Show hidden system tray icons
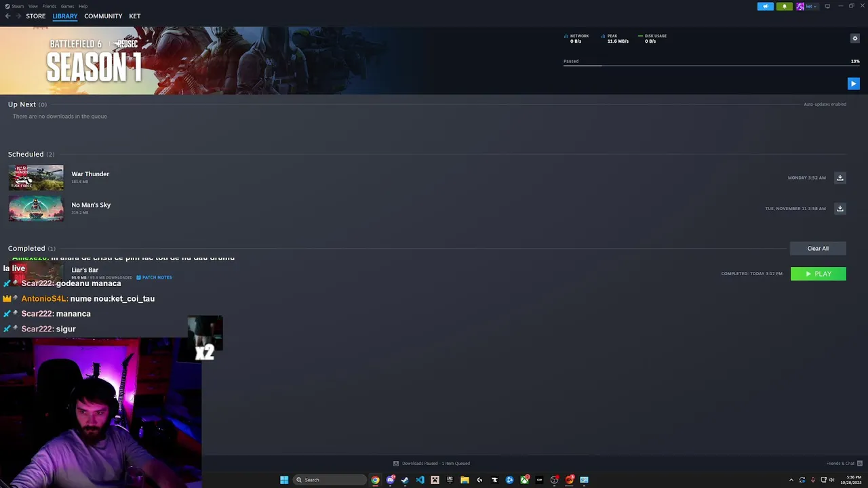Viewport: 868px width, 488px height. pos(791,480)
